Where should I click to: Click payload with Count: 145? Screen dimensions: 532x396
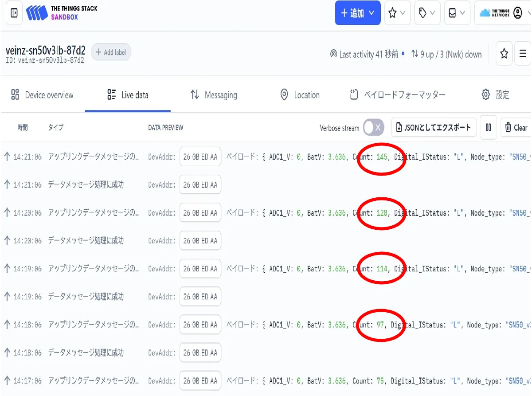(379, 157)
